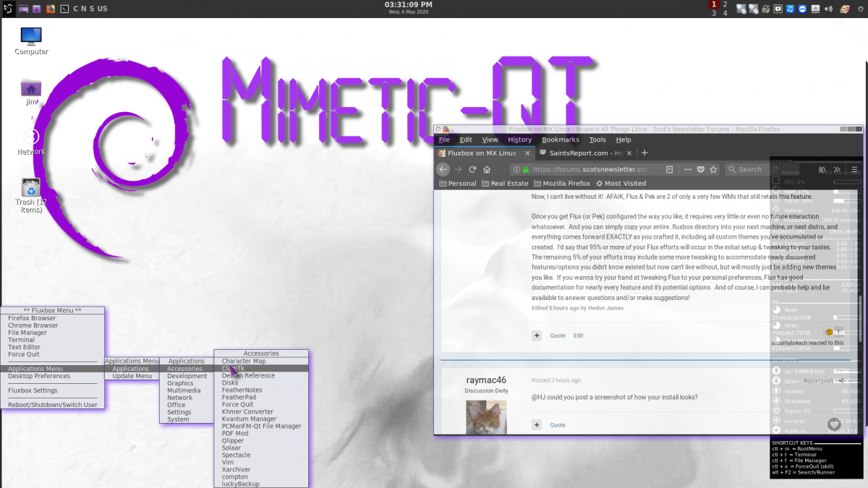Bookmark this page with the star
Image resolution: width=868 pixels, height=488 pixels.
(x=713, y=169)
